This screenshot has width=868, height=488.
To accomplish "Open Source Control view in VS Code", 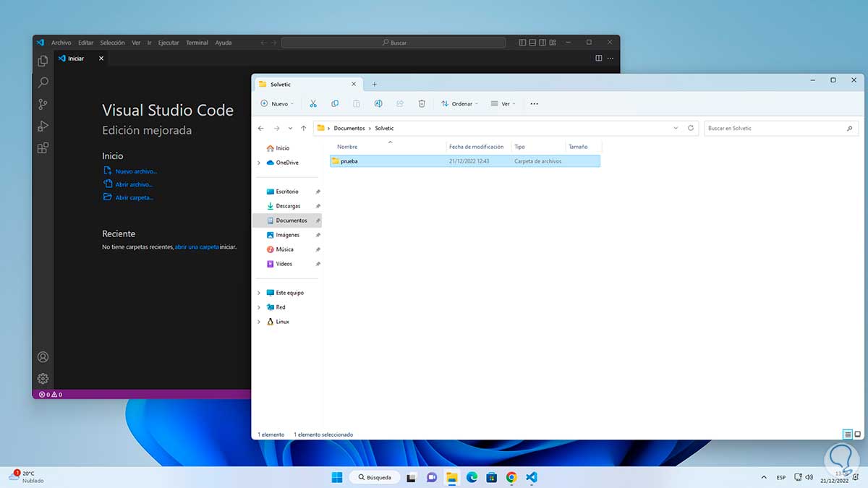I will pyautogui.click(x=43, y=105).
